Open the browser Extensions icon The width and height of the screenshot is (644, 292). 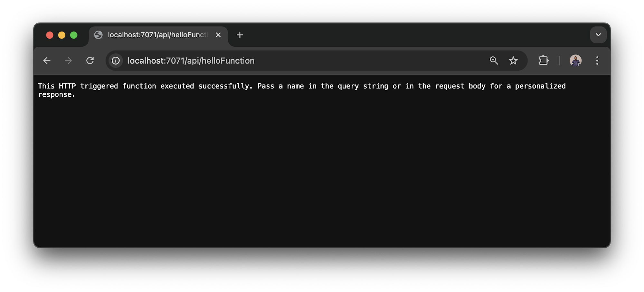[x=543, y=61]
